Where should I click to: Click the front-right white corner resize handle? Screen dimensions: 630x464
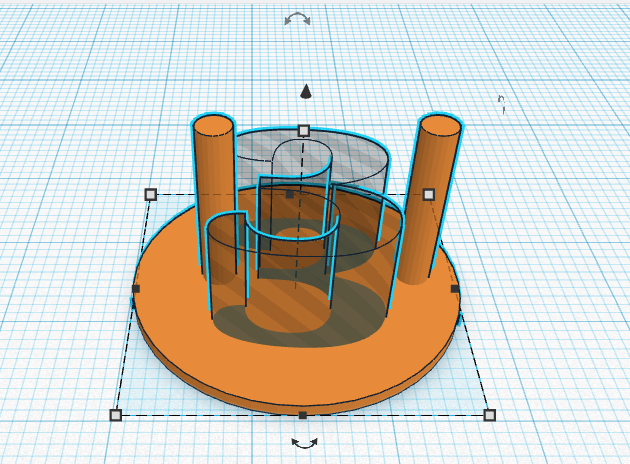tap(489, 415)
